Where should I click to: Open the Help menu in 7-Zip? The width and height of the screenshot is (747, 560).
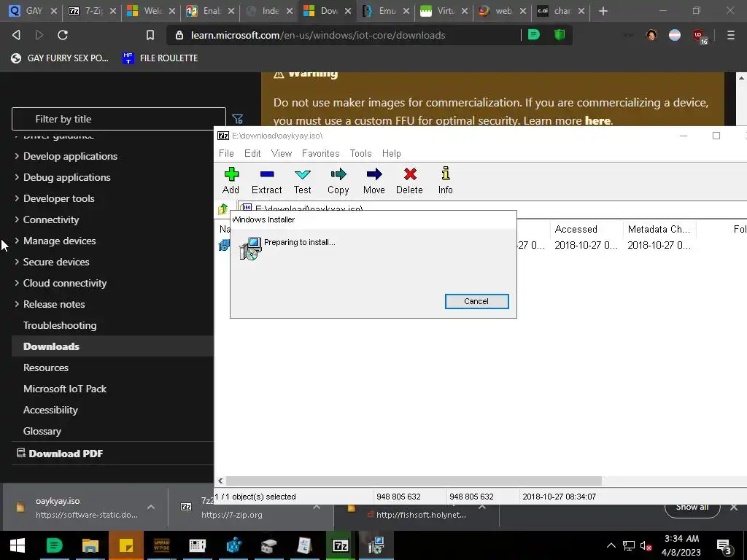(x=392, y=153)
